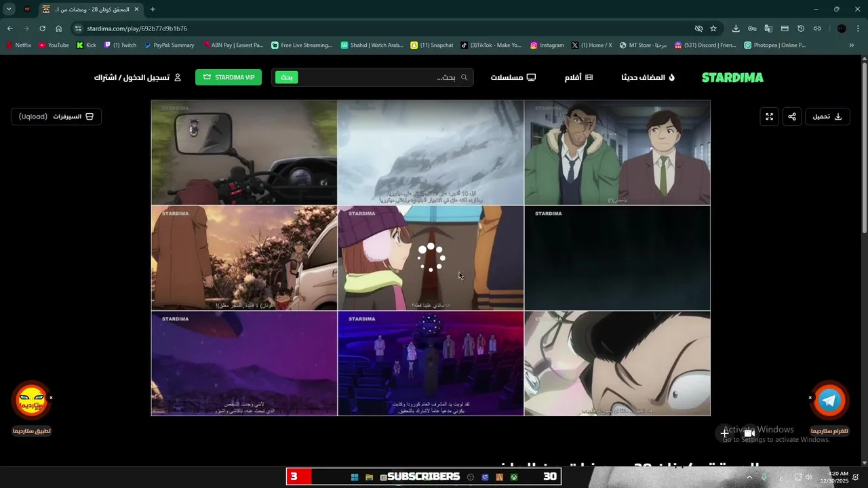868x488 pixels.
Task: Bookmark this page with star icon
Action: coord(713,28)
